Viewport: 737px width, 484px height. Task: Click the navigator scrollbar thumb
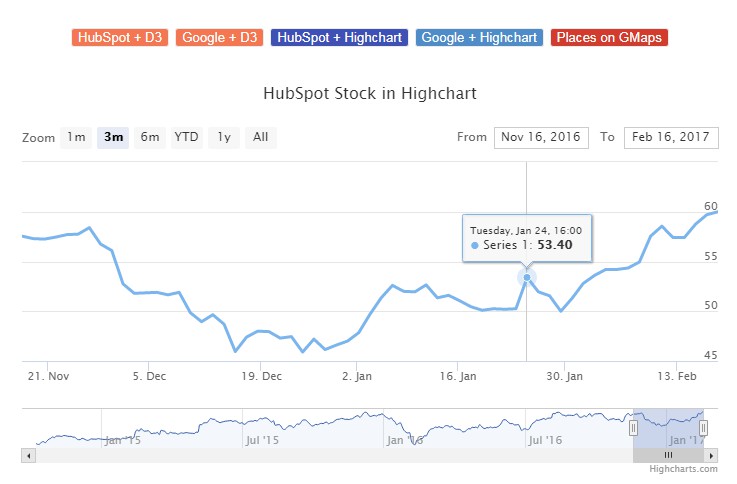[668, 454]
